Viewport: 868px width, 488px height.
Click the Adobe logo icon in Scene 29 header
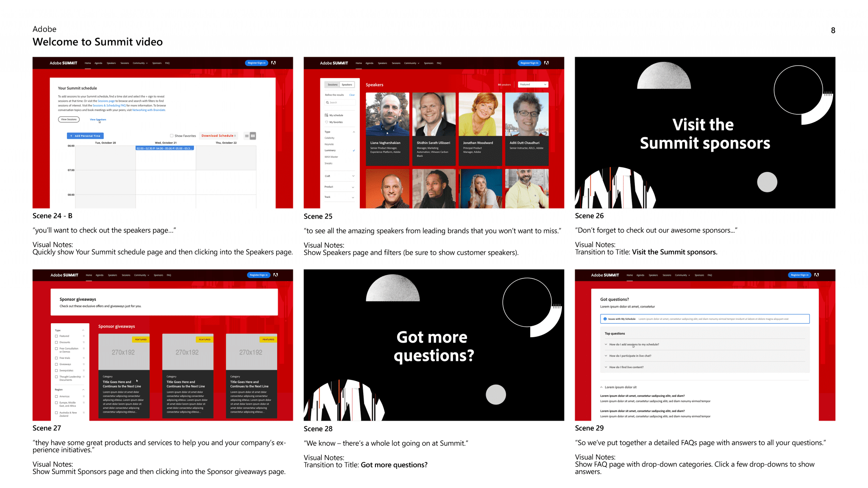816,275
